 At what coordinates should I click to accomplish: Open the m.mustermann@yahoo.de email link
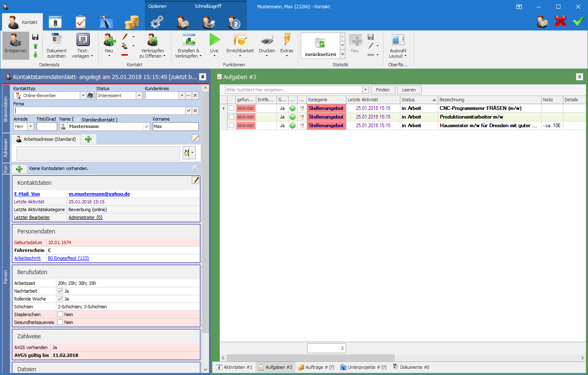(99, 194)
